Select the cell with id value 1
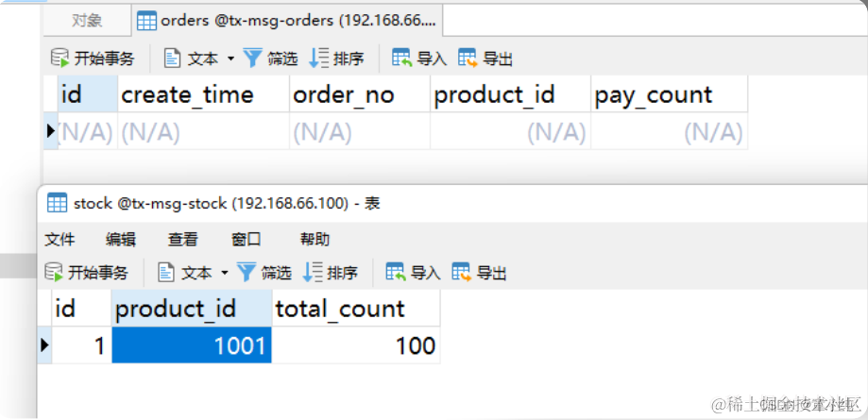This screenshot has width=868, height=420. 81,345
